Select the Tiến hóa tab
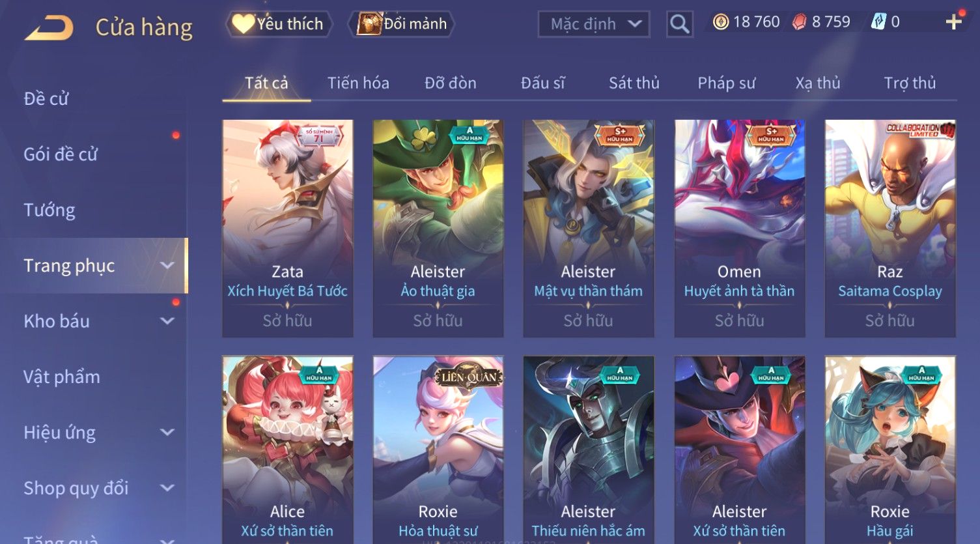 tap(358, 83)
